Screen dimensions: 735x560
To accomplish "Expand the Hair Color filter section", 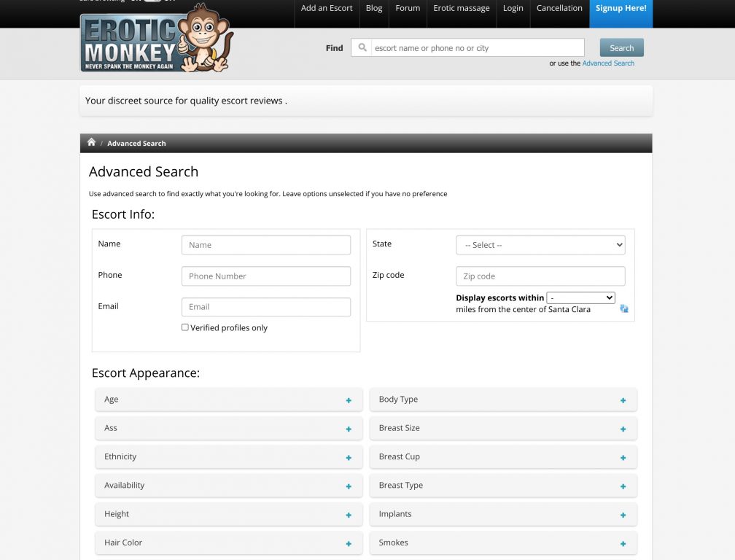I will 229,542.
